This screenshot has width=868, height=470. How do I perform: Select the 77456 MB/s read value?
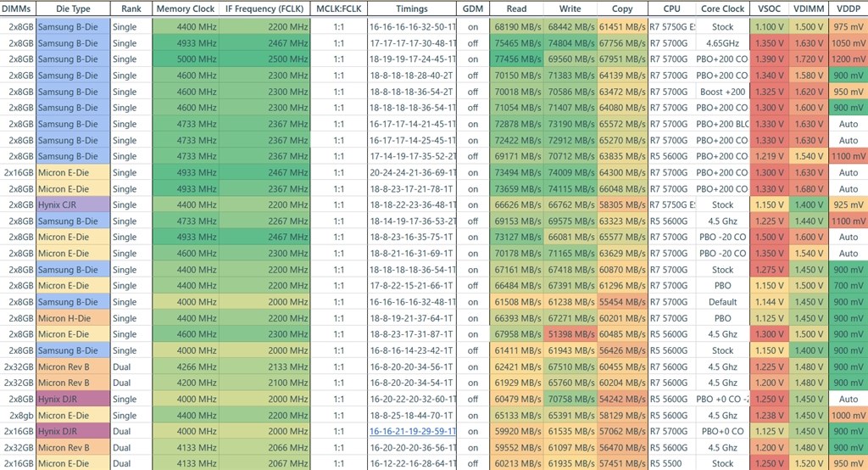[516, 59]
